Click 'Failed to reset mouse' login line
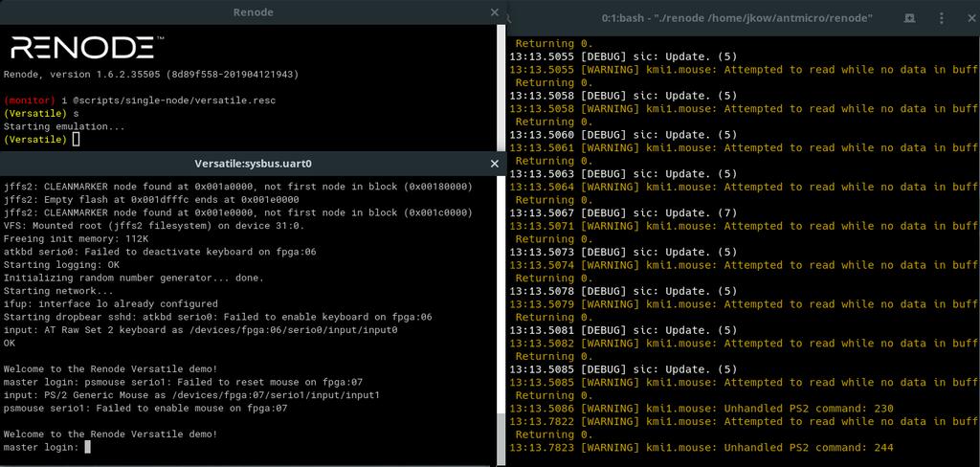980x467 pixels. click(183, 382)
